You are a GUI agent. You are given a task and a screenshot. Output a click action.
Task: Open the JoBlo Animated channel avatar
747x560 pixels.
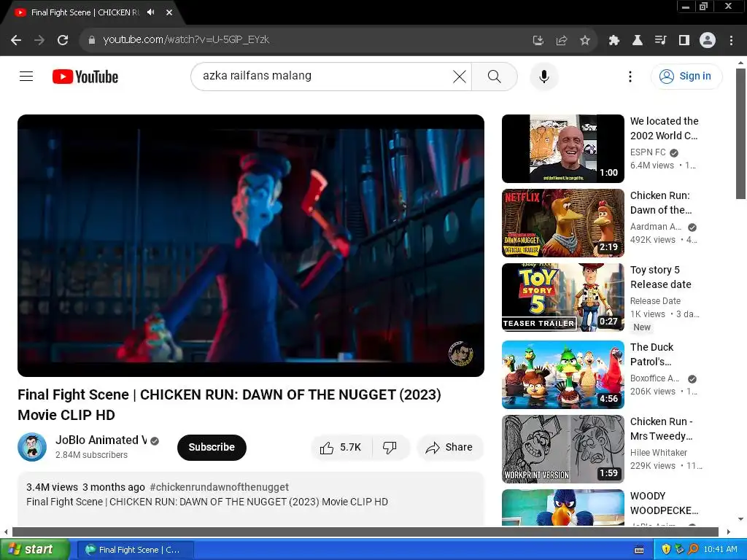tap(32, 447)
